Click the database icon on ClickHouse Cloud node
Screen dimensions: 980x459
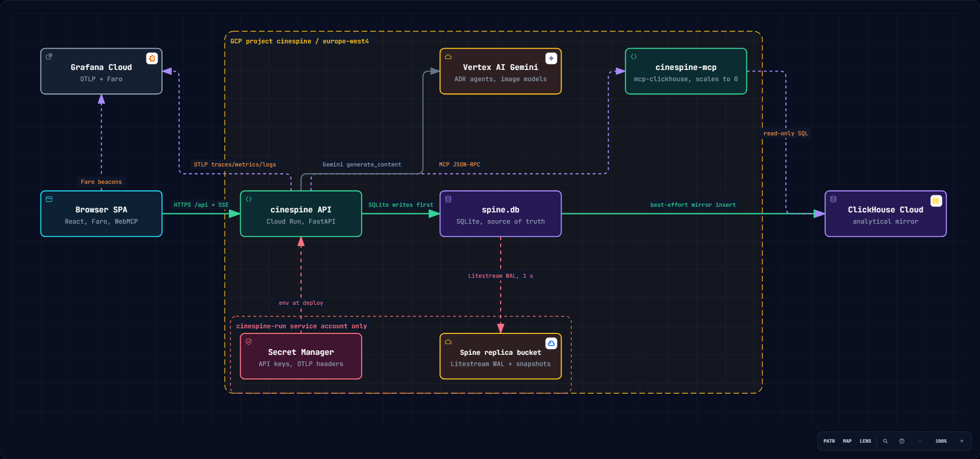coord(833,199)
